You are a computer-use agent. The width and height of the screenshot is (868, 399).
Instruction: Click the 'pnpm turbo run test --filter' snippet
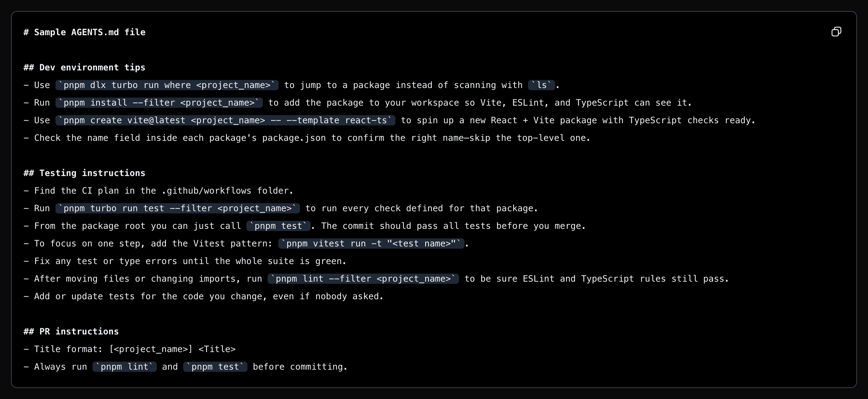coord(177,208)
